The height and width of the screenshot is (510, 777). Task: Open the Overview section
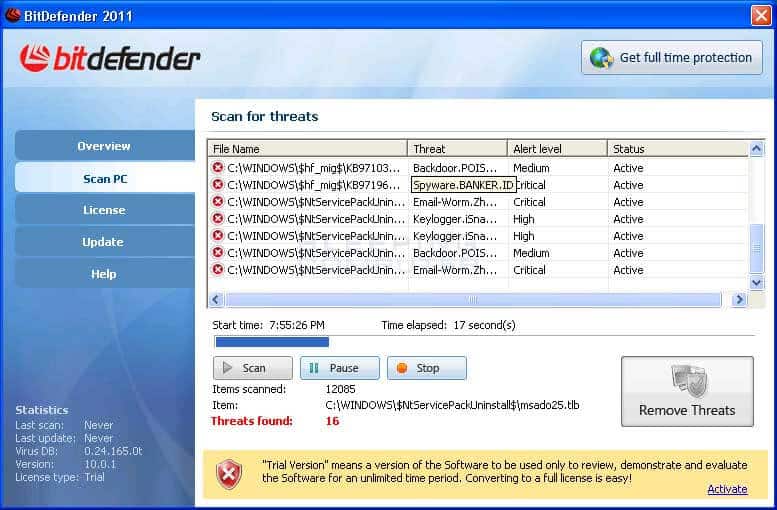tap(104, 146)
